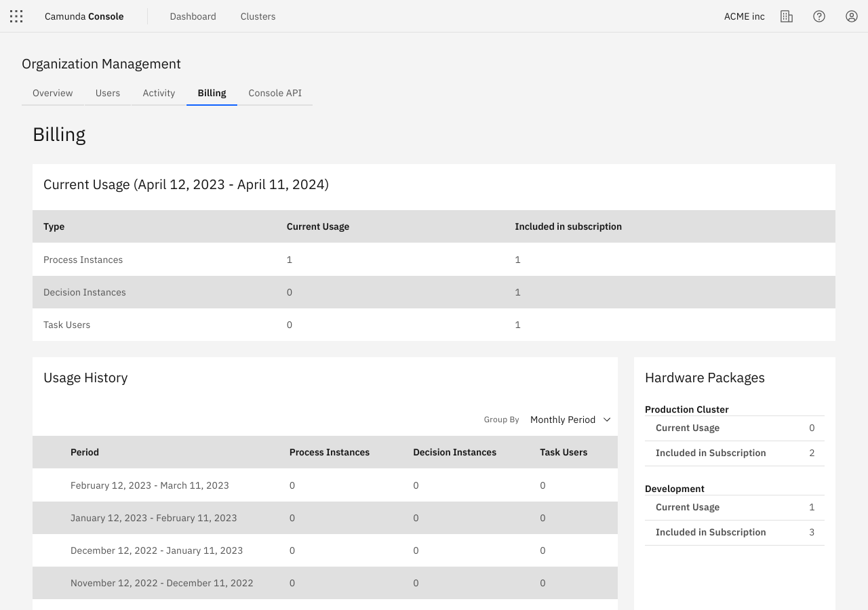Open the Group By Monthly Period dropdown
868x610 pixels.
[570, 420]
